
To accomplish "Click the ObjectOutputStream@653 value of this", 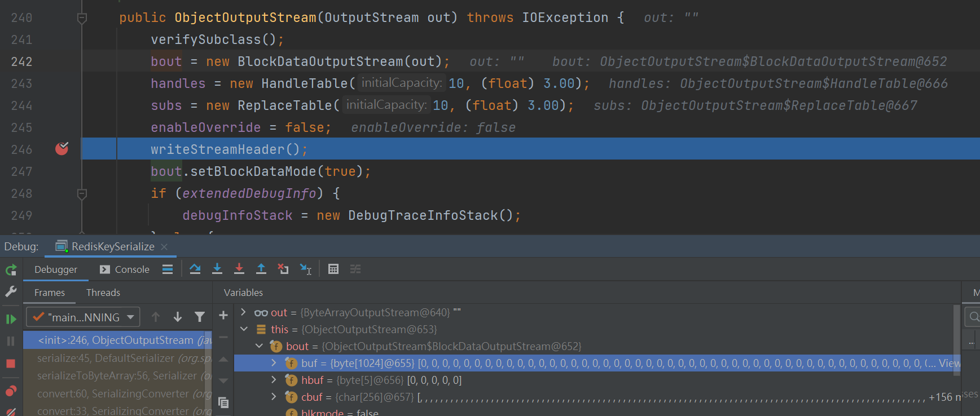I will pyautogui.click(x=369, y=329).
